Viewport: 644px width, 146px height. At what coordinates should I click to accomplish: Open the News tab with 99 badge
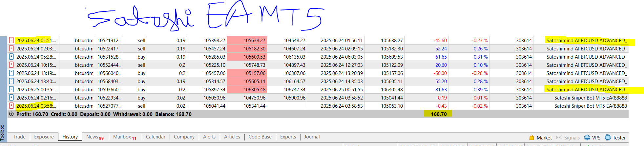tap(95, 137)
